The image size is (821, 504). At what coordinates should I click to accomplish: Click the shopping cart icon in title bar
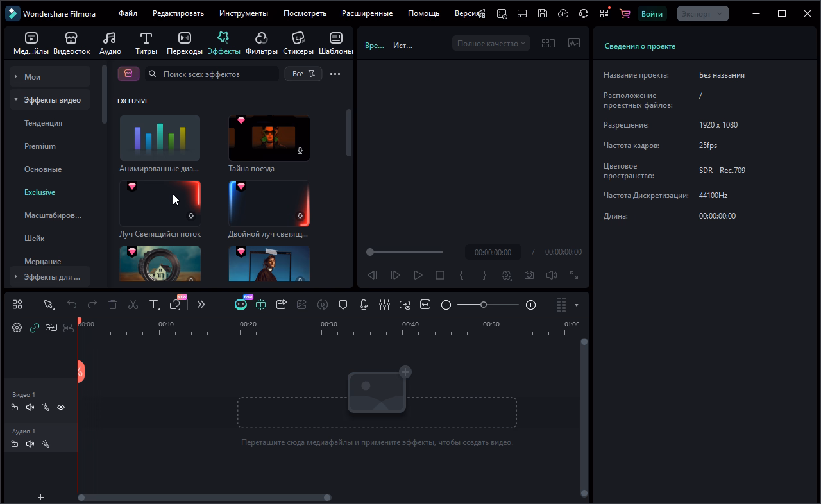pyautogui.click(x=625, y=13)
